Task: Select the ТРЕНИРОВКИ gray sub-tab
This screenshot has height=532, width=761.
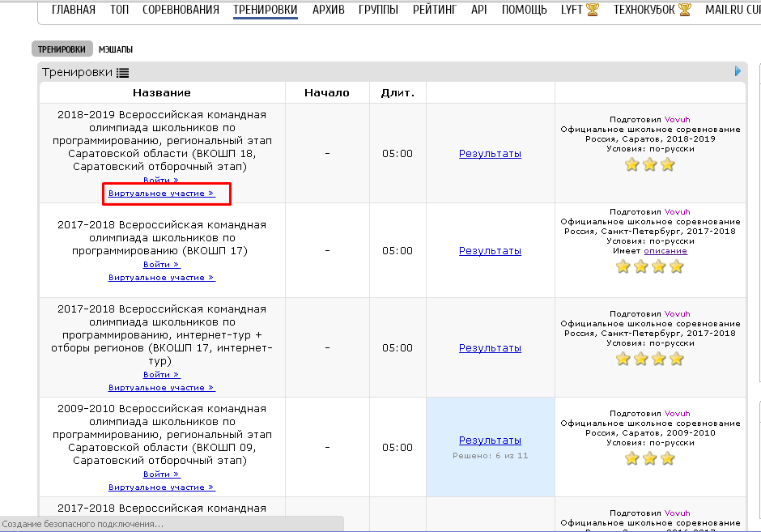Action: (x=62, y=49)
